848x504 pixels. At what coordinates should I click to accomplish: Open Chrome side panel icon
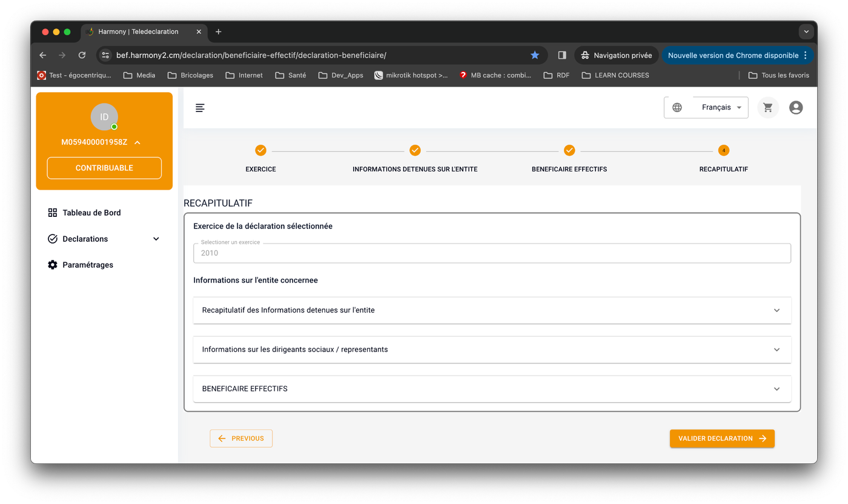[x=562, y=55]
